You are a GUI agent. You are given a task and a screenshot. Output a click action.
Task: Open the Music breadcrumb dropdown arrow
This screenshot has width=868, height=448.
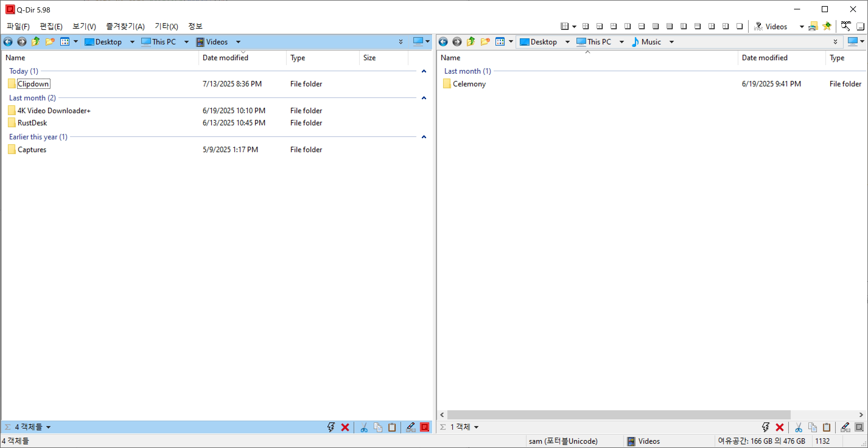pyautogui.click(x=672, y=42)
